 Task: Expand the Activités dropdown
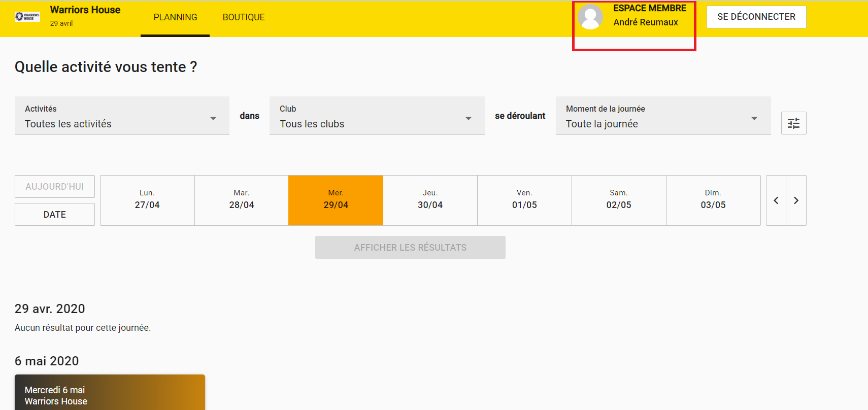coord(122,116)
